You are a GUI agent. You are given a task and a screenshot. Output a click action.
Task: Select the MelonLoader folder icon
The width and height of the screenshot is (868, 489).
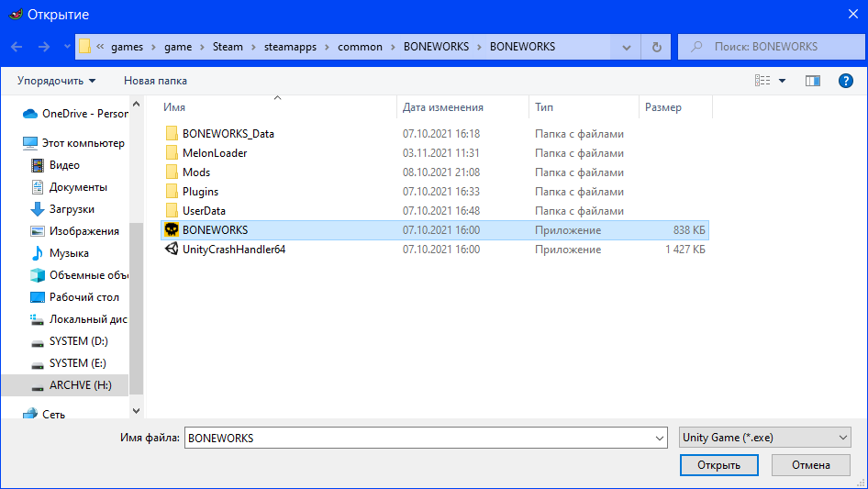(x=172, y=153)
